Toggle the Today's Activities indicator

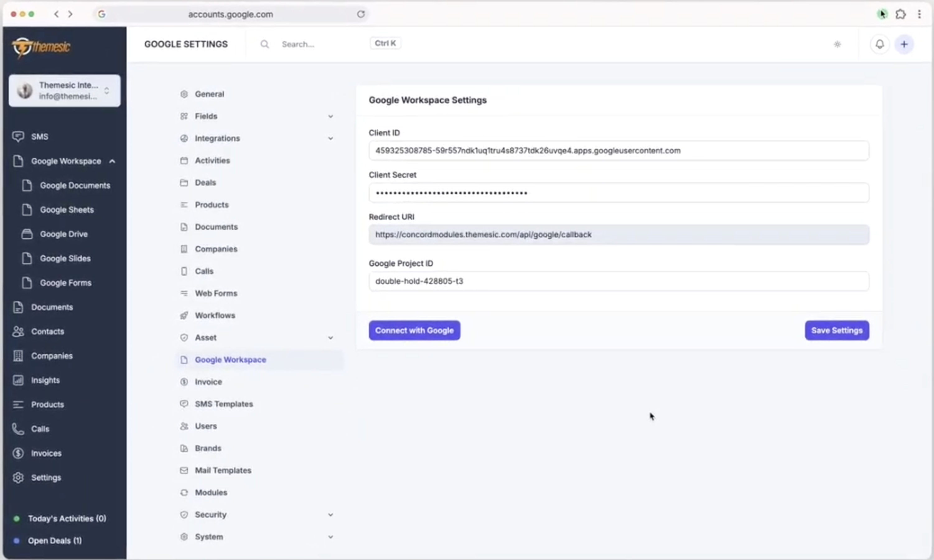click(x=16, y=518)
